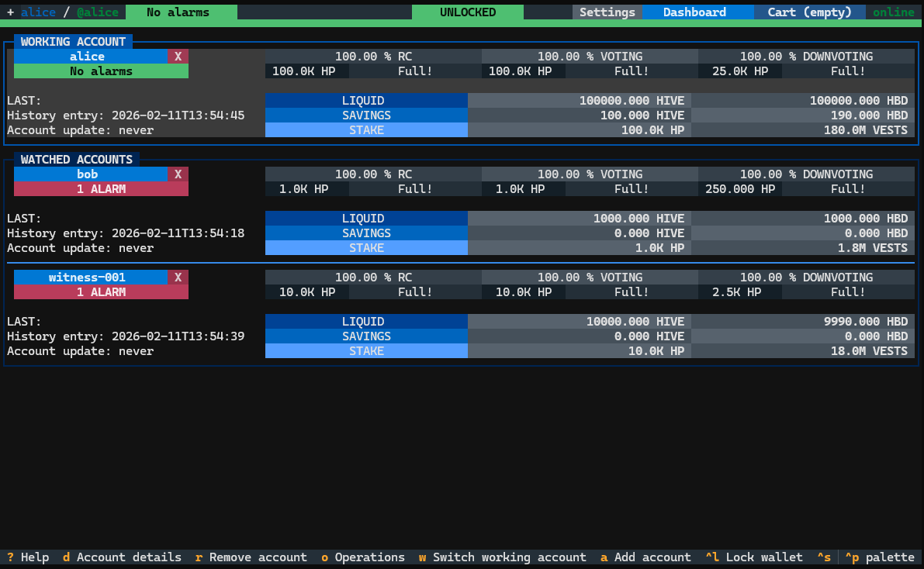Click witness-001 history entry 2026-02-11T13:54:39

tap(126, 336)
